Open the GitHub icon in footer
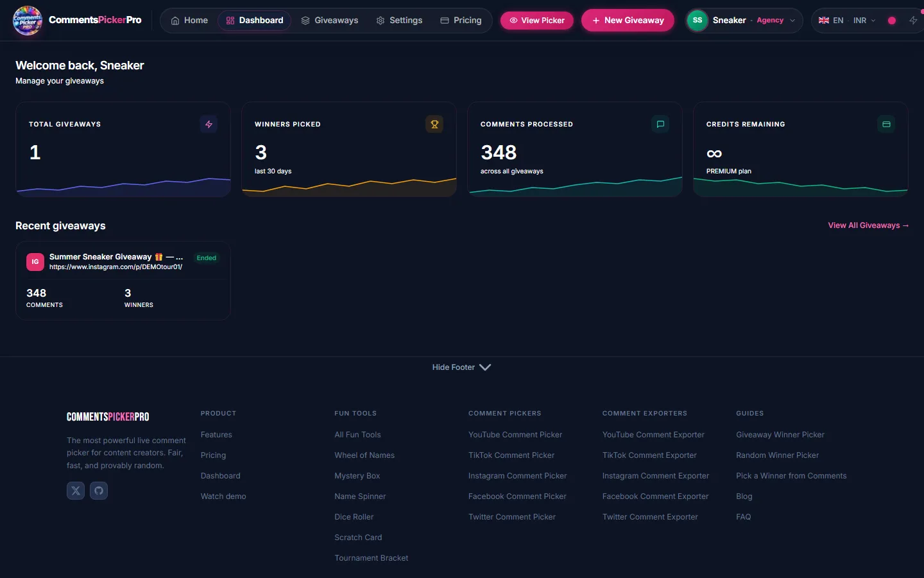Image resolution: width=924 pixels, height=578 pixels. coord(99,491)
